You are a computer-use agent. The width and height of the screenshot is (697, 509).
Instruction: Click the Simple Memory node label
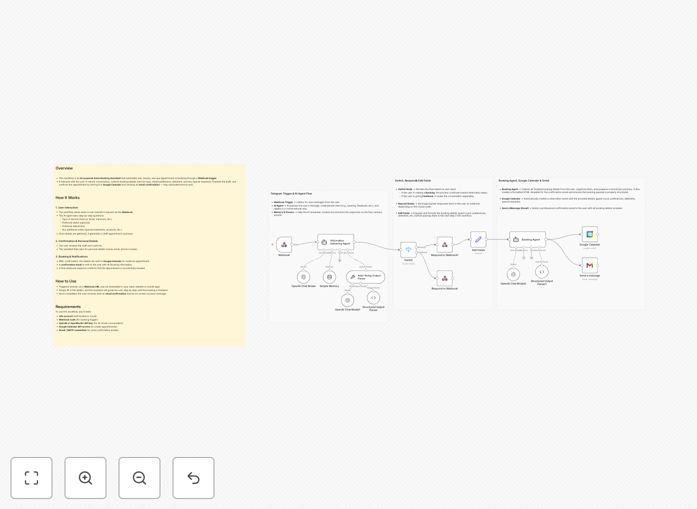pyautogui.click(x=329, y=286)
